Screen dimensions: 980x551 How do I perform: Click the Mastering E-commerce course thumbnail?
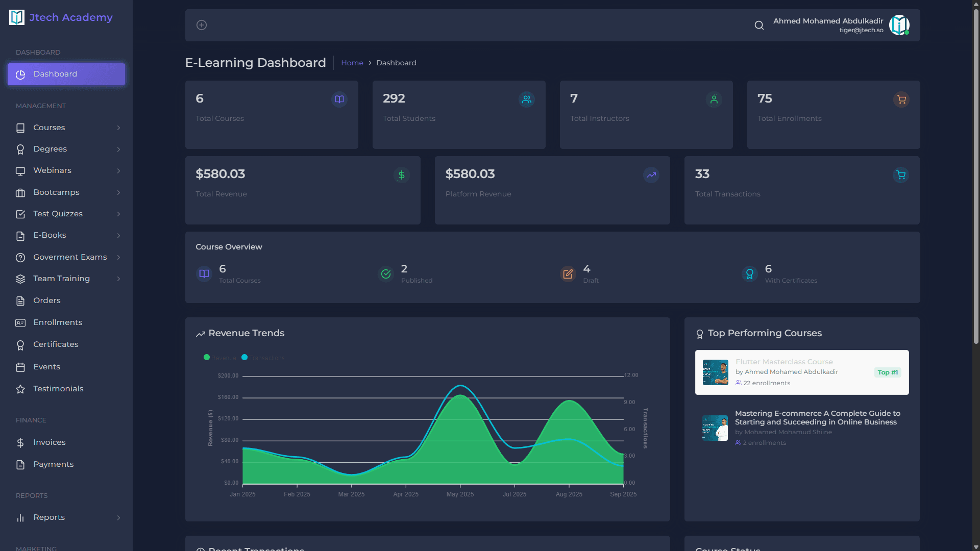pos(715,428)
